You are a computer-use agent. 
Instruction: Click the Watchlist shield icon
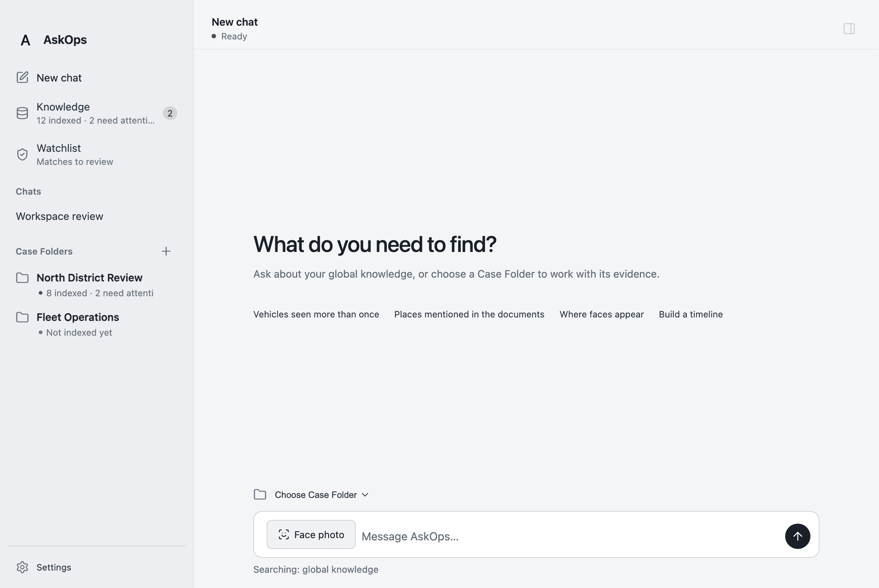click(x=22, y=154)
